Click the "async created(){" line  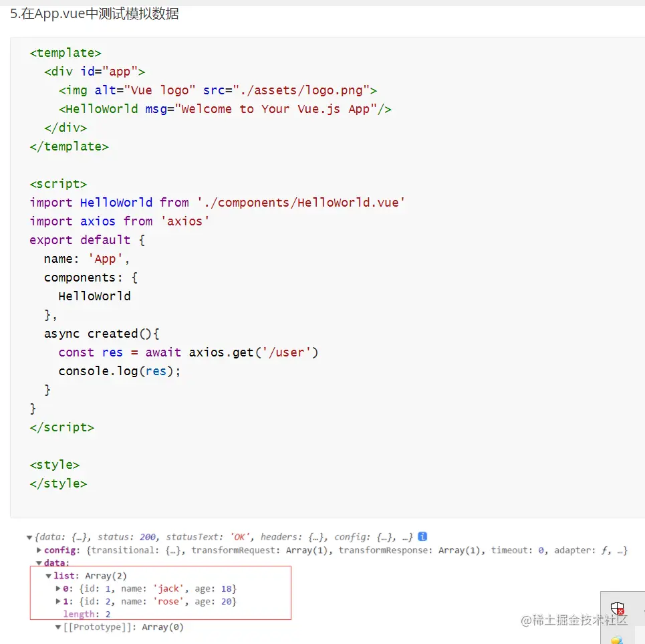coord(102,334)
